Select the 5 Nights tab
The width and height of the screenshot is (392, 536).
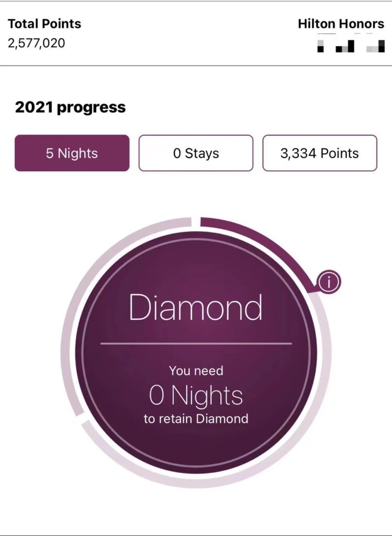click(72, 153)
